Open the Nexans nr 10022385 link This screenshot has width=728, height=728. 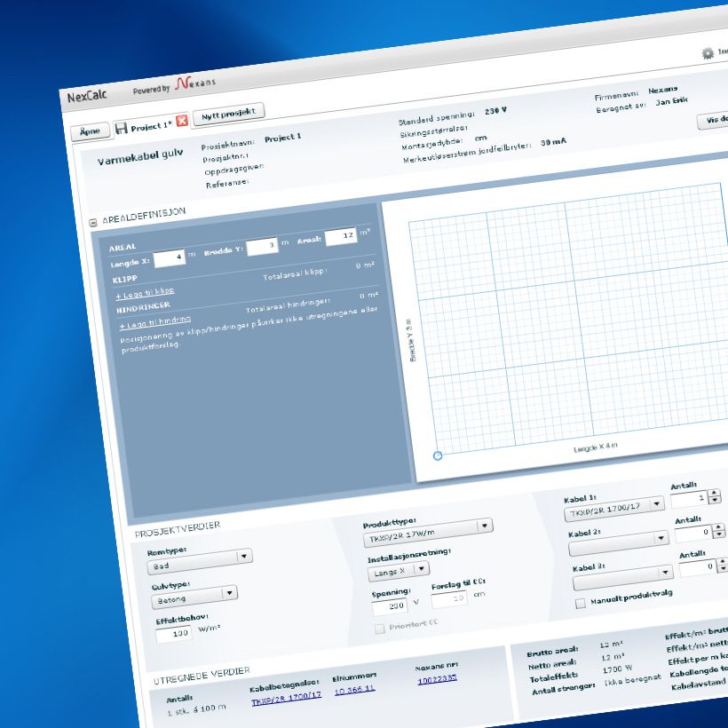438,680
